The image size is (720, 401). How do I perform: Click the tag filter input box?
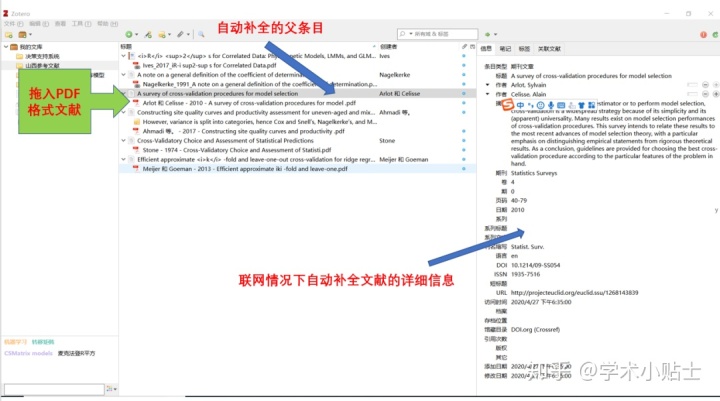pos(54,389)
